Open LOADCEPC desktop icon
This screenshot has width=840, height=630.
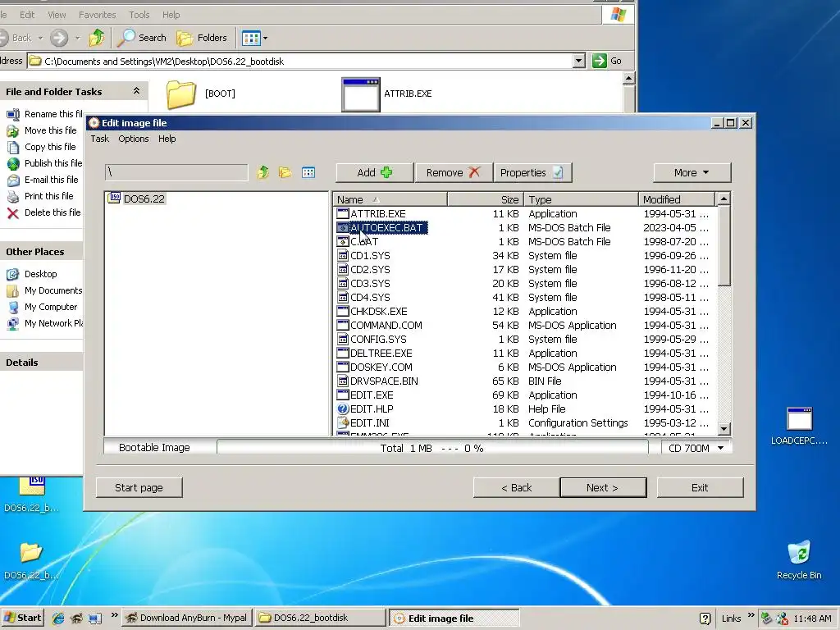point(799,427)
